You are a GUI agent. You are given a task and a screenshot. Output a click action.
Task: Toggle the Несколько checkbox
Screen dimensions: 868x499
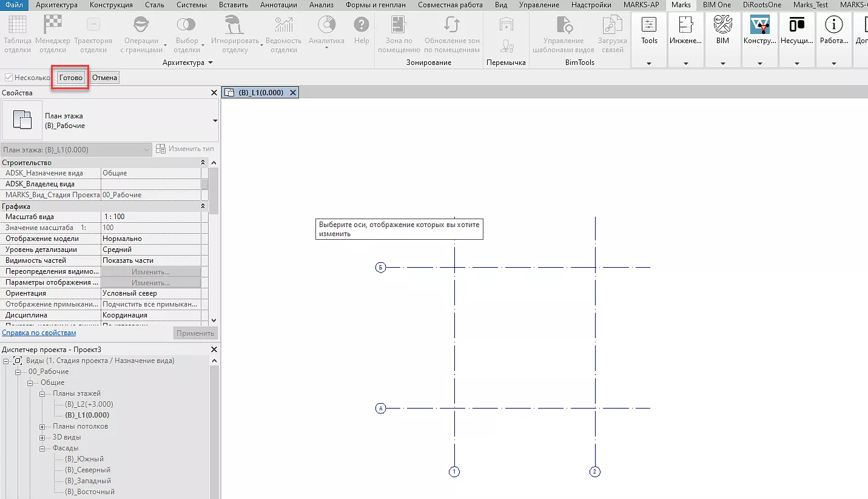8,78
